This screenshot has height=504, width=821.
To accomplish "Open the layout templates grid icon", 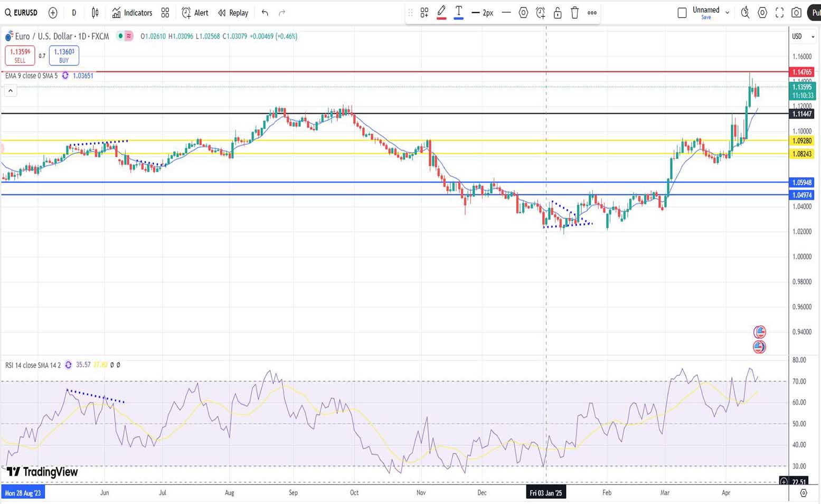I will [165, 13].
